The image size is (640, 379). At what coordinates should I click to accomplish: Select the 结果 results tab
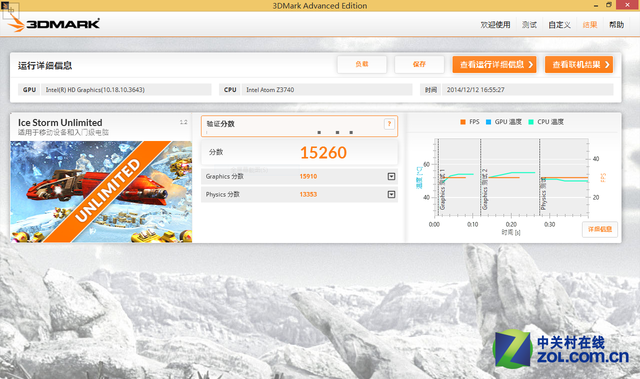590,25
